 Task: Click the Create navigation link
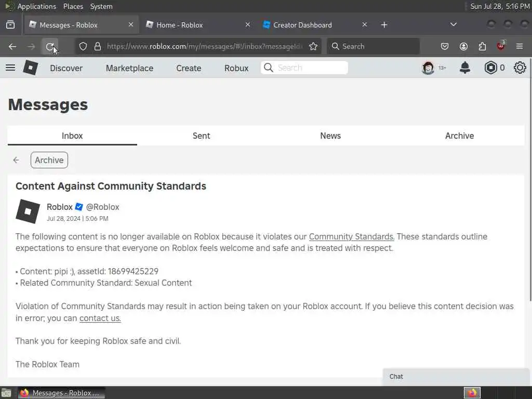tap(189, 68)
